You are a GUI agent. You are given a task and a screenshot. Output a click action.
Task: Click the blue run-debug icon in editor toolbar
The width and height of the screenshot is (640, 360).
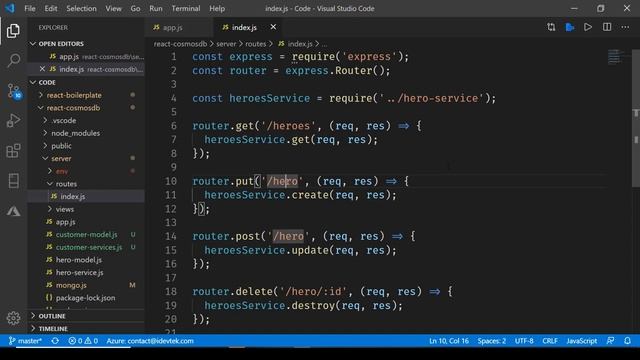[570, 27]
